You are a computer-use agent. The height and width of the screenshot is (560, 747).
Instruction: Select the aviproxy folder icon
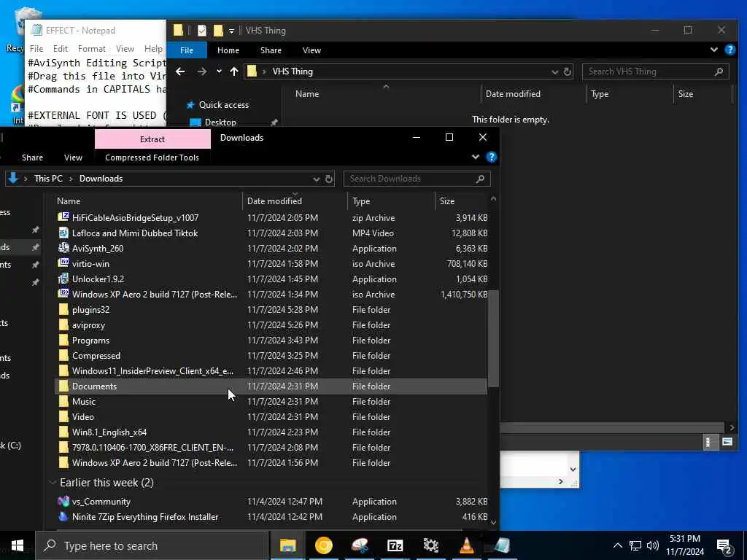(63, 324)
